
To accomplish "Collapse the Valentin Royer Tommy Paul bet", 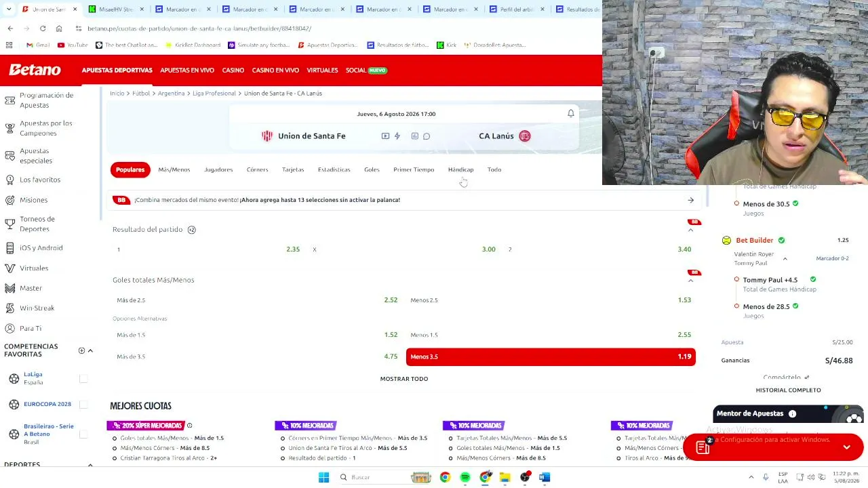I will (785, 259).
